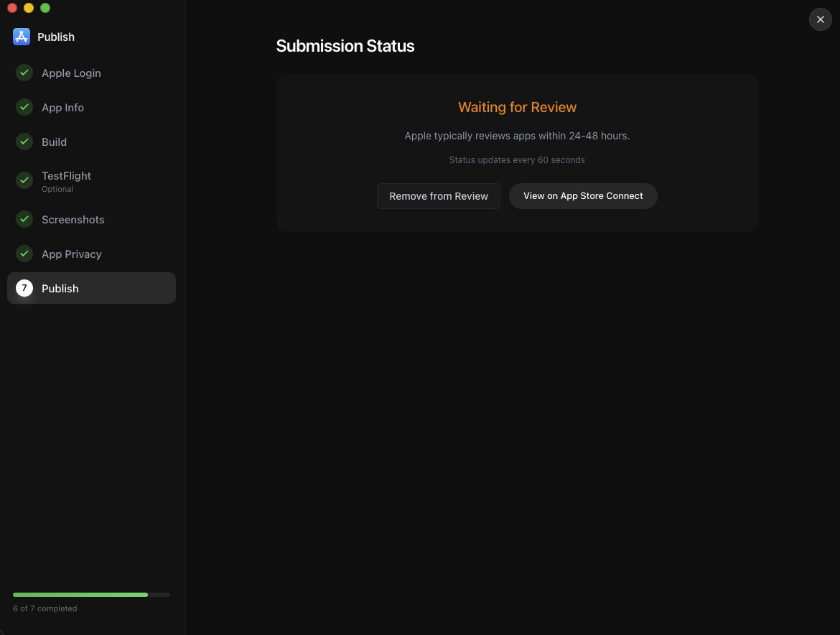Viewport: 840px width, 635px height.
Task: Click the App Store icon beside Publish title
Action: click(22, 37)
